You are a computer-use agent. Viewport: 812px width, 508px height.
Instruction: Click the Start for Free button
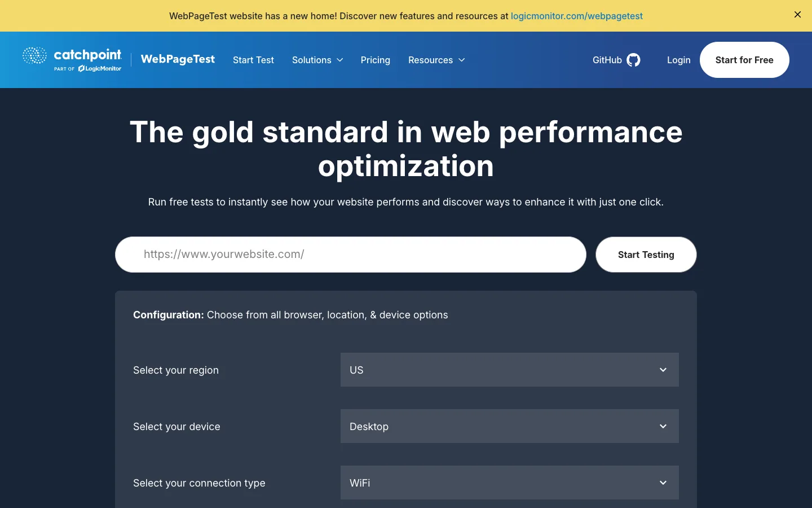pos(744,60)
